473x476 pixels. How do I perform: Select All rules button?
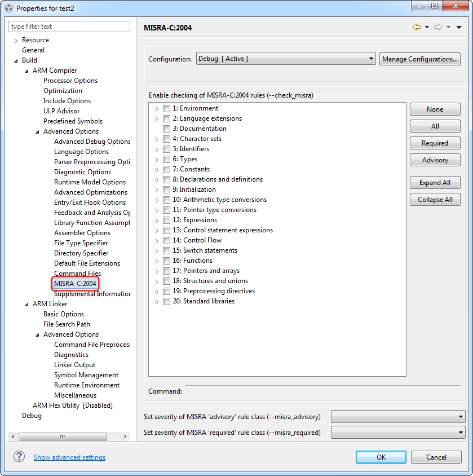tap(435, 126)
